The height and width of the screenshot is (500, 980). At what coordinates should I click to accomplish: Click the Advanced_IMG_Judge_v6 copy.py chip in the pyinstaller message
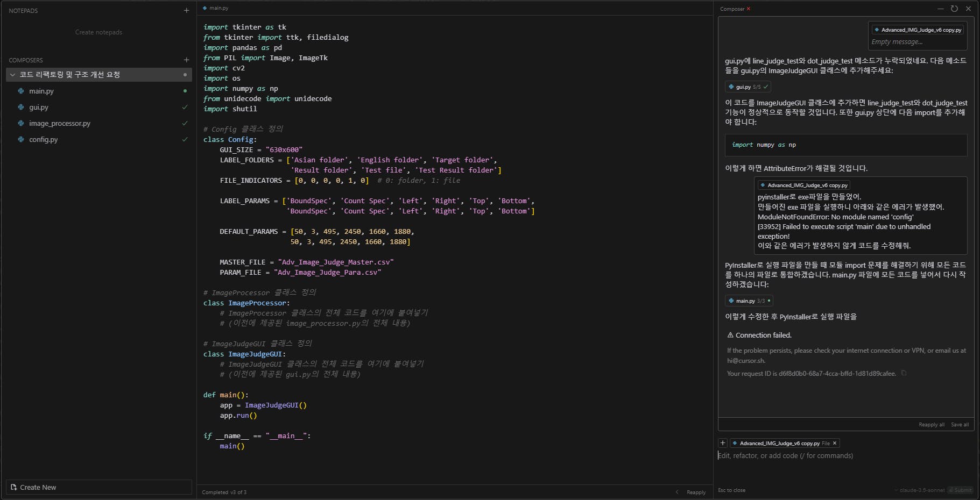[803, 185]
